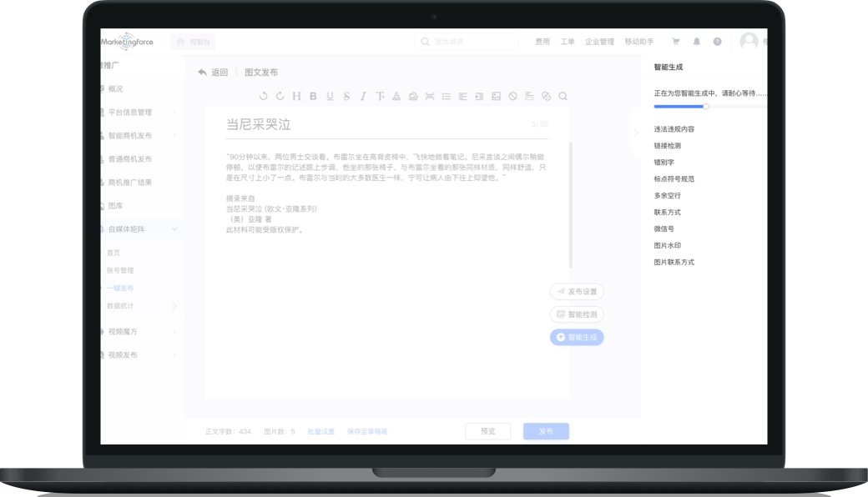
Task: Open 账号管理 under 自媒体矩阵
Action: (x=120, y=270)
